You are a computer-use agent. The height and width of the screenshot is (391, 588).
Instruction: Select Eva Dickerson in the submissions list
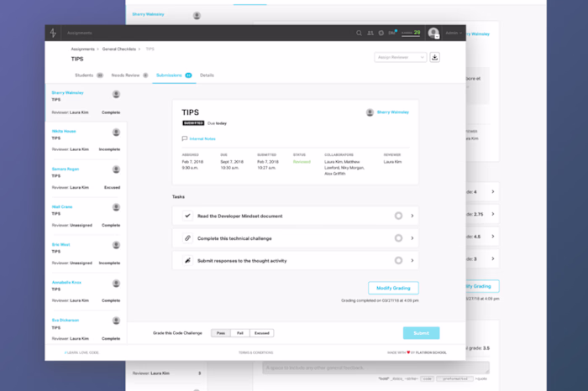86,329
